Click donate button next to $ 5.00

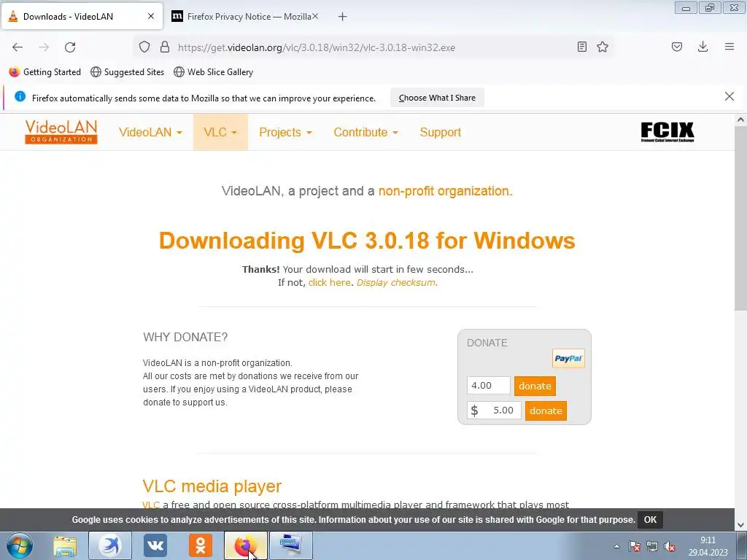[x=546, y=411]
